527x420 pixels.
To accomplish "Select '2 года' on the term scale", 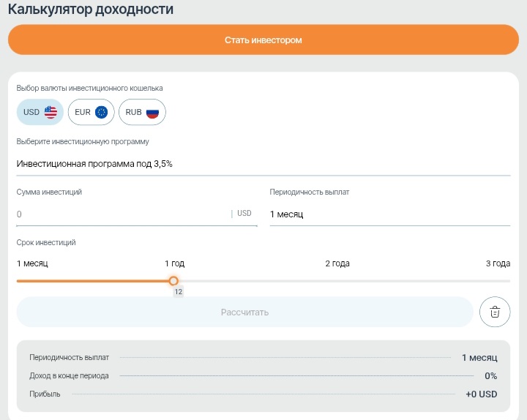I will pos(337,263).
